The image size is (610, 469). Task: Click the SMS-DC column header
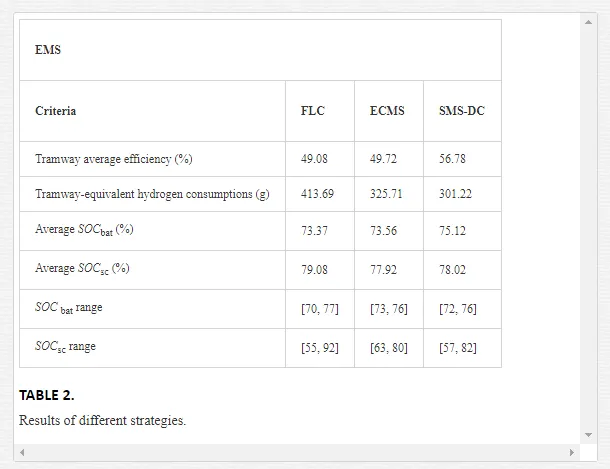click(462, 111)
